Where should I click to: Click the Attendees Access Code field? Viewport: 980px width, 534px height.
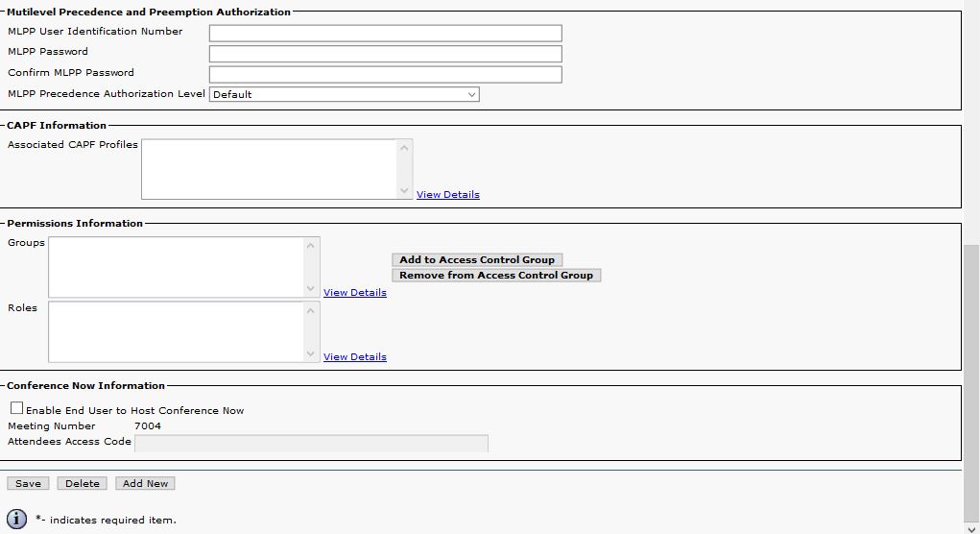[311, 443]
